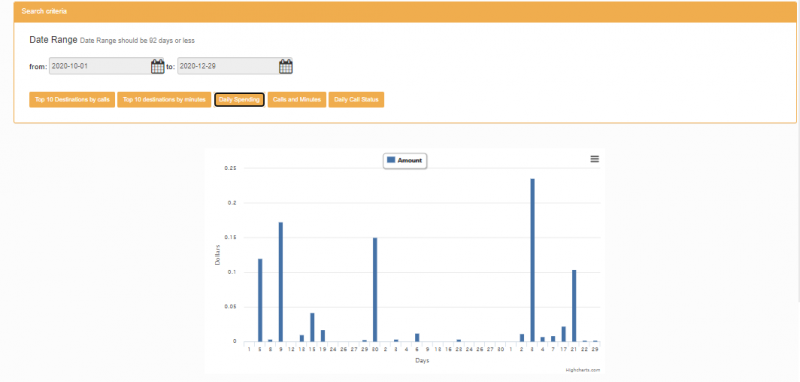
Task: Click Top 10 Destinations by calls button
Action: pyautogui.click(x=72, y=100)
